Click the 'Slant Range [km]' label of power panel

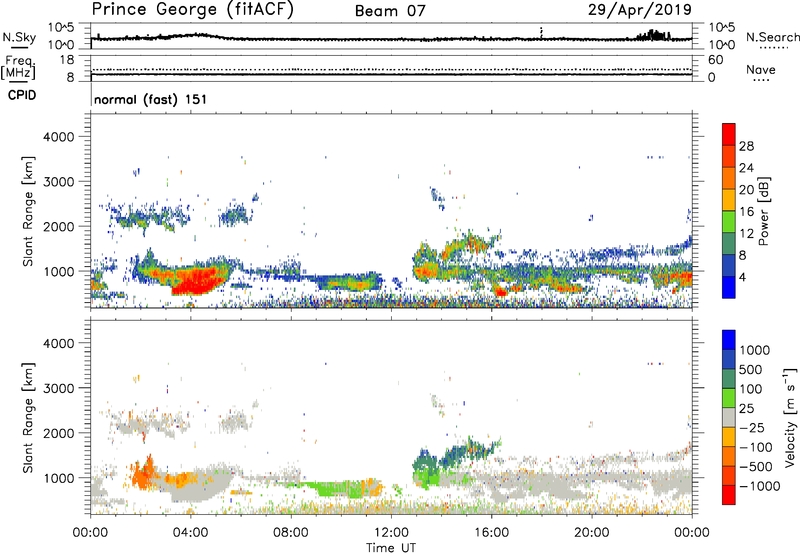[28, 211]
